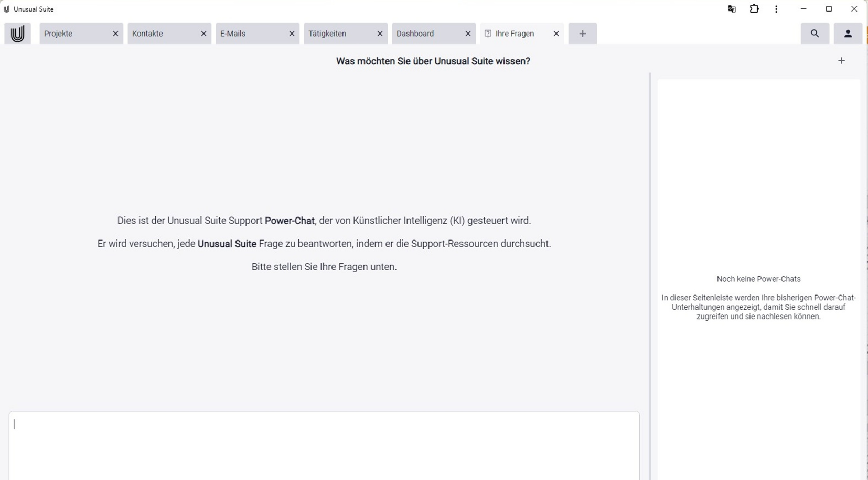Screen dimensions: 868x480
Task: Open the search magnifier icon
Action: pyautogui.click(x=815, y=34)
